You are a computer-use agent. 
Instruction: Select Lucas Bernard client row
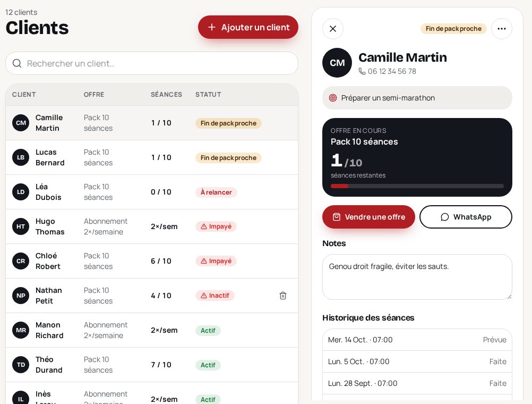(x=152, y=157)
